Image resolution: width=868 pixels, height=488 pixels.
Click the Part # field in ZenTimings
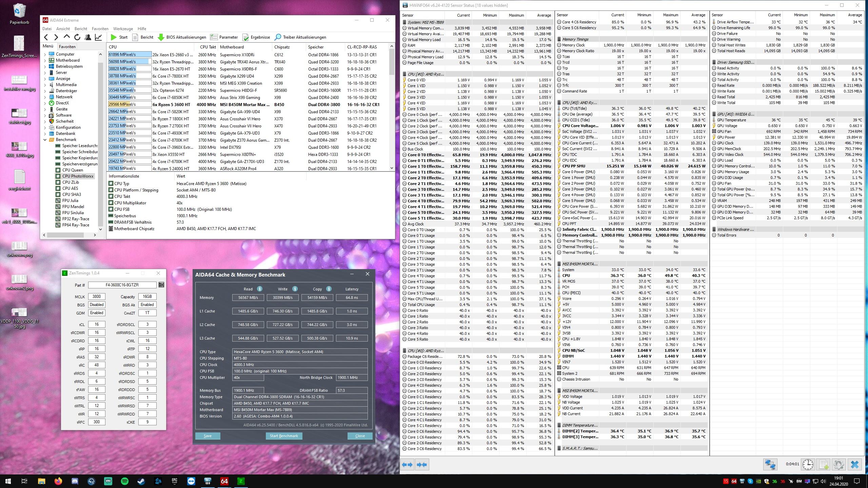coord(122,285)
